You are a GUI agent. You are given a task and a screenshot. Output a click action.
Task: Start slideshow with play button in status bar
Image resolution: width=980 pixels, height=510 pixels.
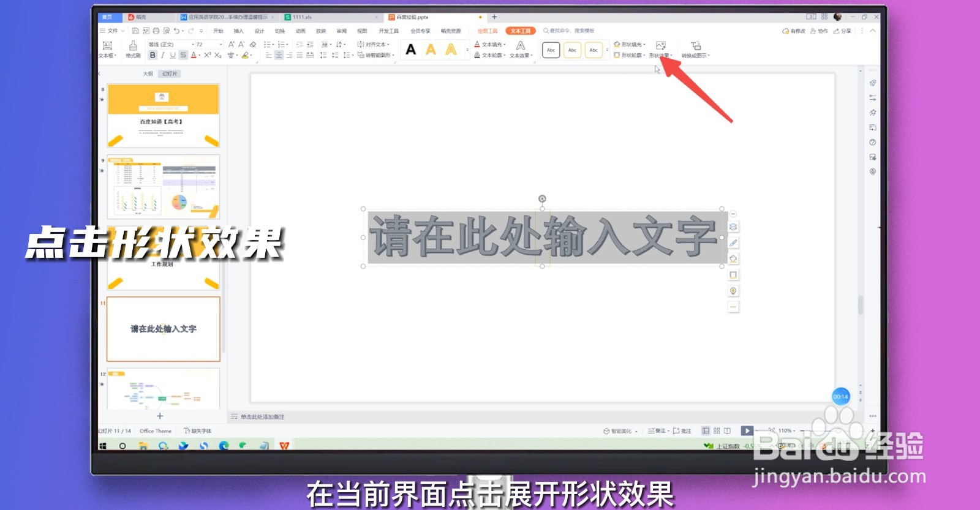click(x=747, y=431)
